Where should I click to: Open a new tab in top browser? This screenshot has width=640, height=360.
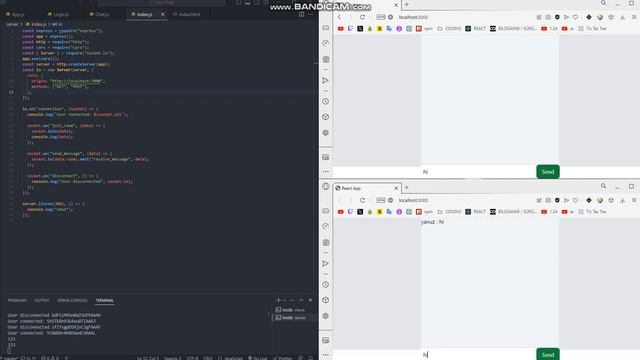(x=407, y=4)
